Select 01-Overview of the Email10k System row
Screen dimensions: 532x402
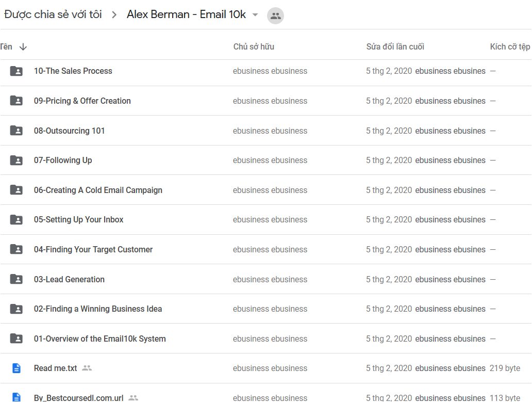point(265,339)
